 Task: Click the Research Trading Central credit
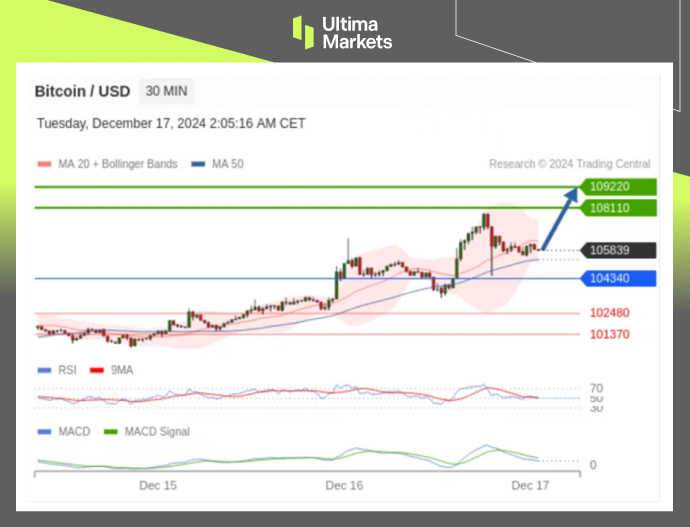tap(569, 164)
